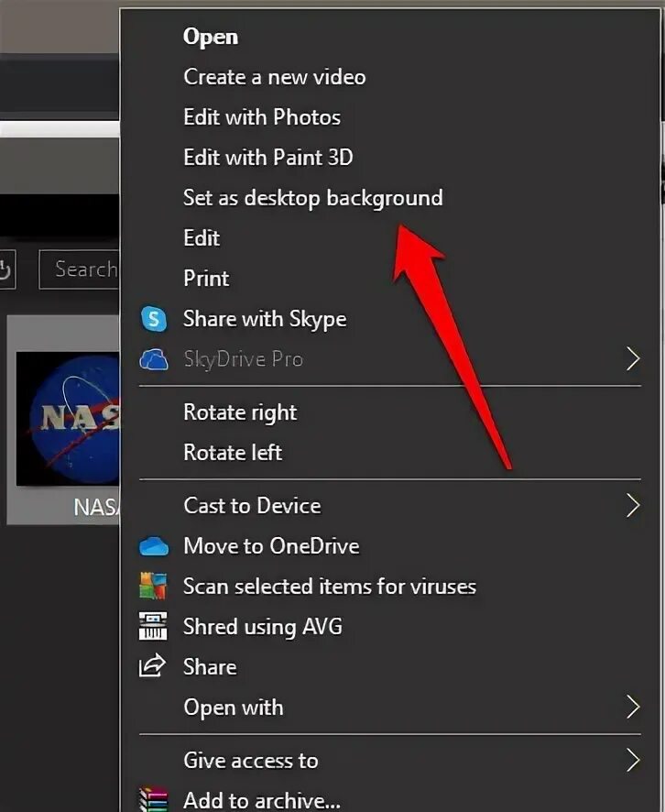665x812 pixels.
Task: Choose Rotate right from the menu
Action: pyautogui.click(x=240, y=412)
